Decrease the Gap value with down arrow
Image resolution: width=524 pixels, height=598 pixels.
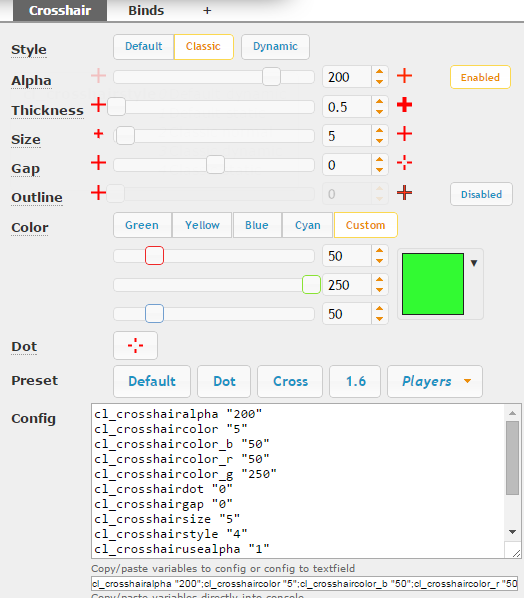click(379, 170)
